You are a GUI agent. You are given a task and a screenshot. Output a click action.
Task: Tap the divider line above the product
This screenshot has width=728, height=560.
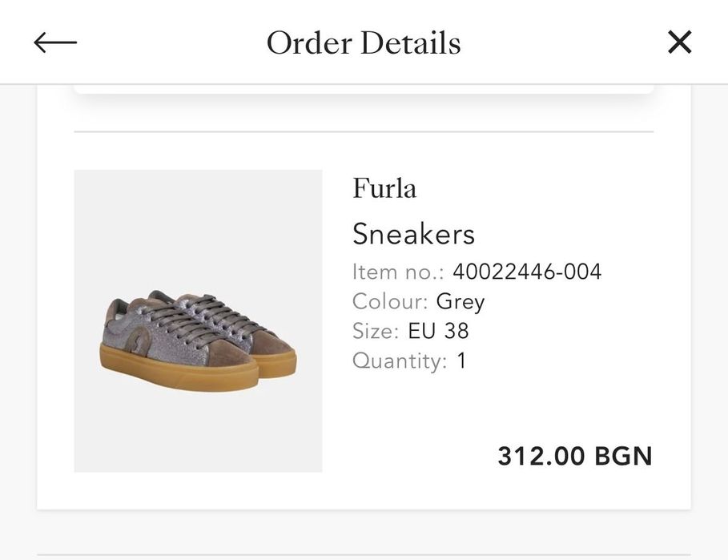[364, 131]
